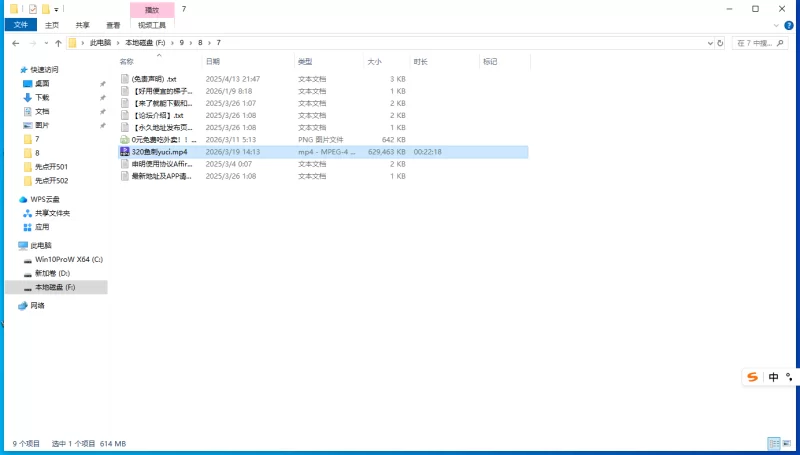The width and height of the screenshot is (800, 455).
Task: Open the 文件 menu
Action: pos(18,25)
